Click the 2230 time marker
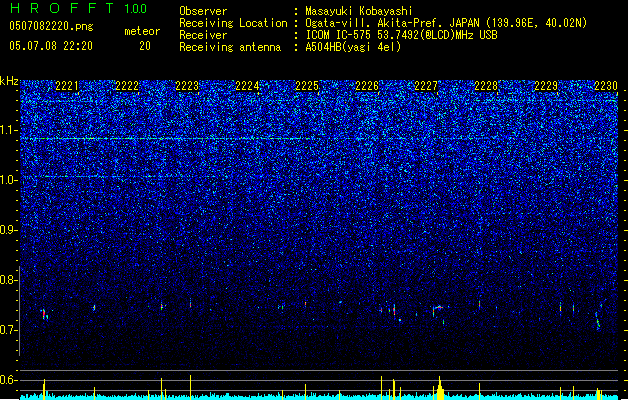 pos(606,86)
